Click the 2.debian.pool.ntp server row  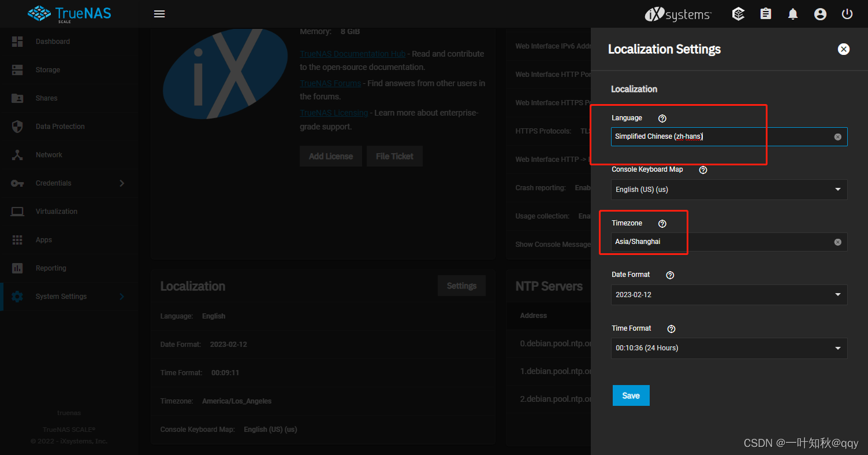click(x=549, y=399)
